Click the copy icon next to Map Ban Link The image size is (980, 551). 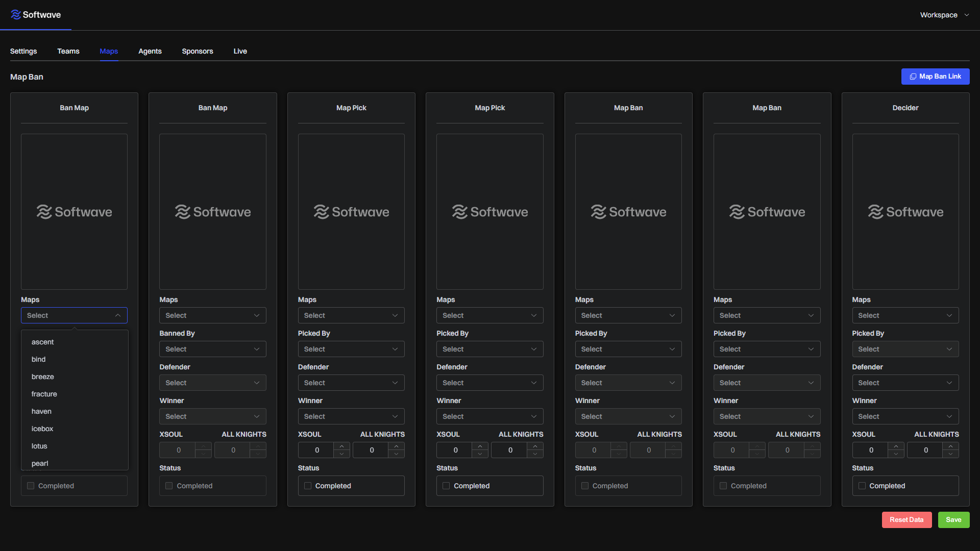point(913,76)
